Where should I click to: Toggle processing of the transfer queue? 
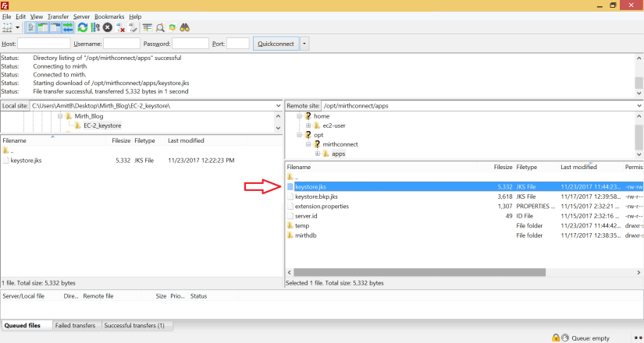94,28
